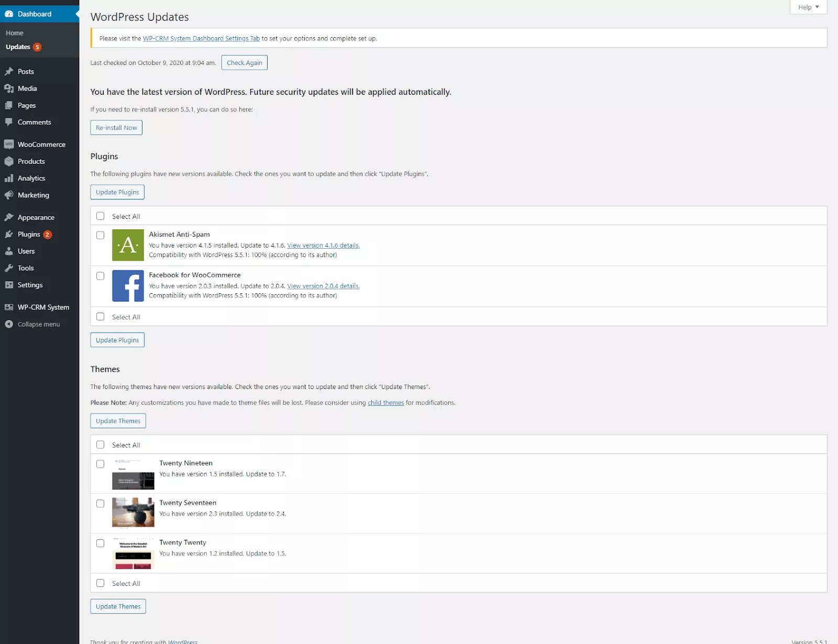Click the Posts pushpin icon
The height and width of the screenshot is (644, 838).
[x=9, y=71]
